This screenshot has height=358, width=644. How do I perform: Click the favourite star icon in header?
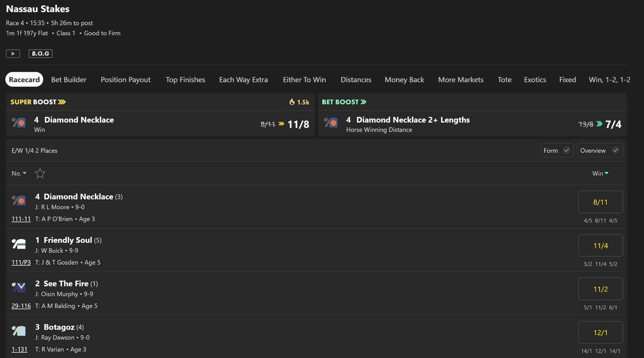point(40,173)
